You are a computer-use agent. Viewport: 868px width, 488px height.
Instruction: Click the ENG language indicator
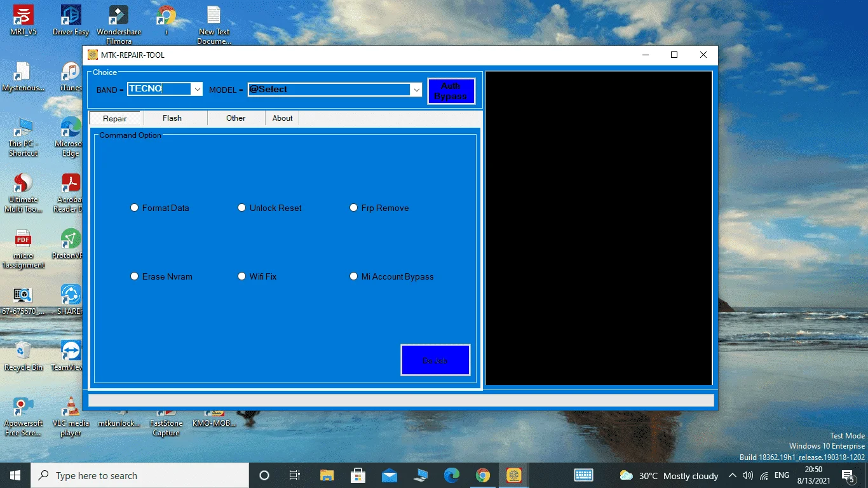[x=782, y=475]
